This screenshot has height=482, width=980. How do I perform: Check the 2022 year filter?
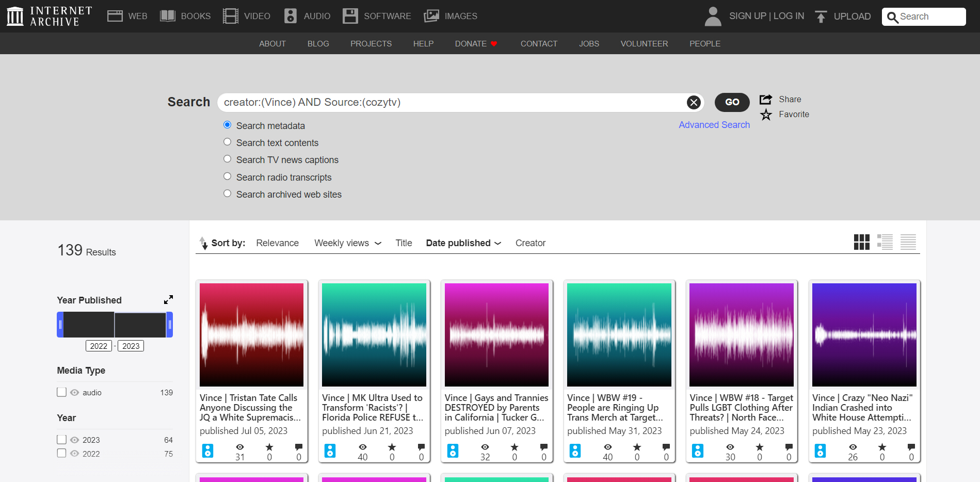click(62, 453)
